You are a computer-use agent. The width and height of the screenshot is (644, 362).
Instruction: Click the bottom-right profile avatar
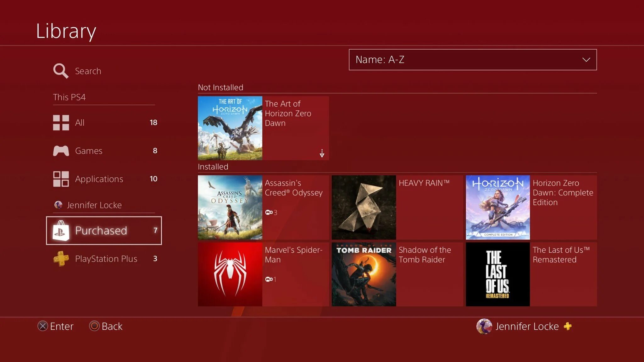pyautogui.click(x=484, y=326)
